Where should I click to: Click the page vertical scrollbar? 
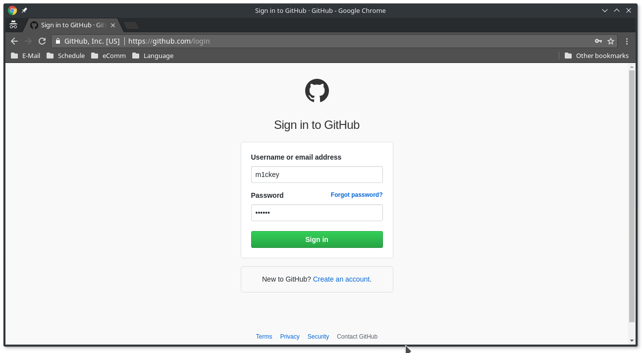click(x=632, y=198)
